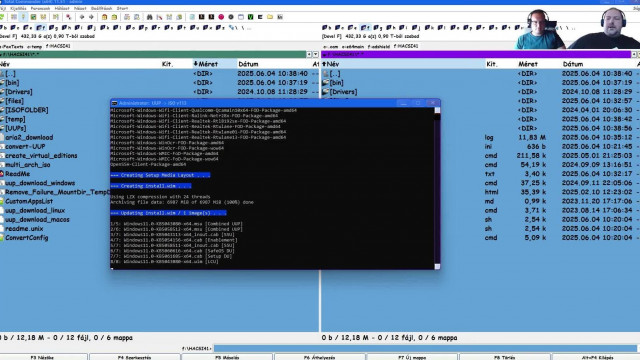This screenshot has height=360, width=640.
Task: Click the F6 Áthelyezés button
Action: click(x=320, y=357)
